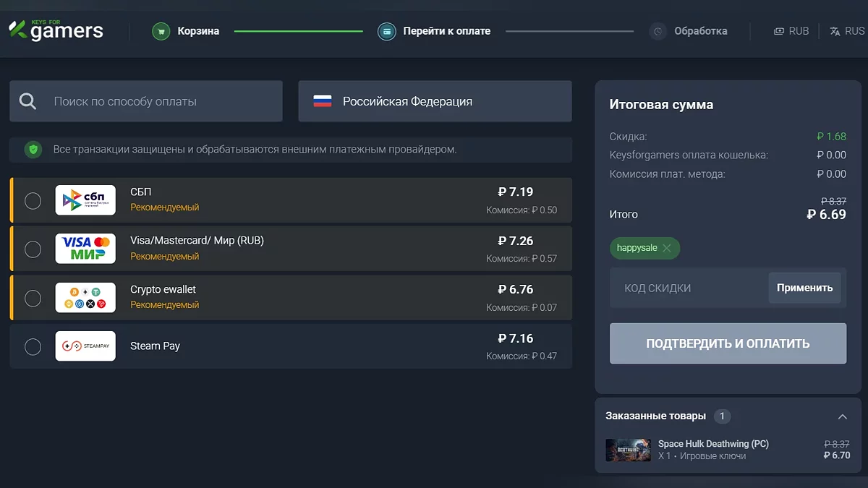The image size is (868, 488).
Task: Select the Steam Pay radio button
Action: coord(33,346)
